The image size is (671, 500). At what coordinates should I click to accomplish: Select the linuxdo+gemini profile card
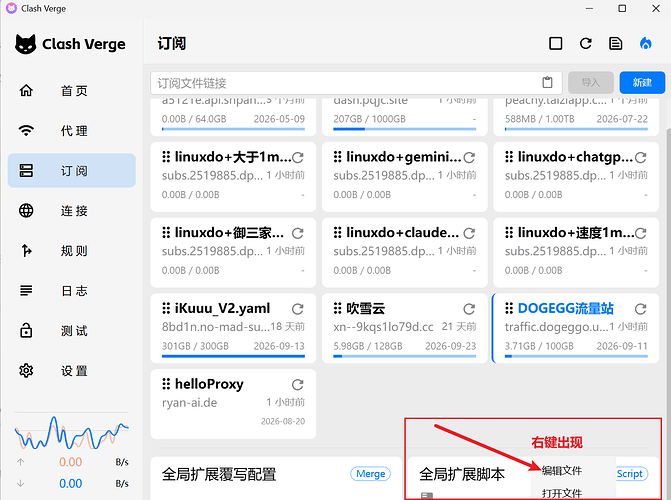click(x=404, y=177)
